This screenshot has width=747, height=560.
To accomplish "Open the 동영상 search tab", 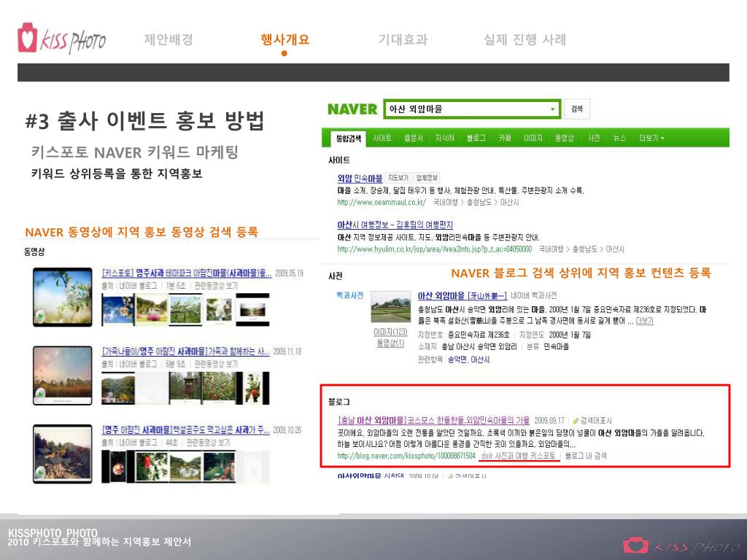I will [565, 138].
